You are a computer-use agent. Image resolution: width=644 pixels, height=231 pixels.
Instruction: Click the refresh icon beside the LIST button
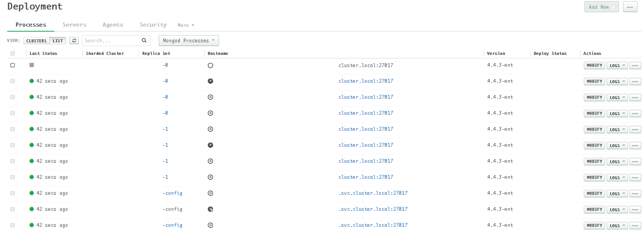click(74, 40)
